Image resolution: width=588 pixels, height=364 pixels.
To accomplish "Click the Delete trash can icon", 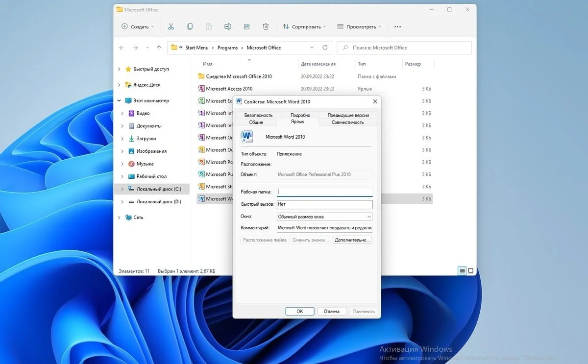I will pyautogui.click(x=266, y=26).
